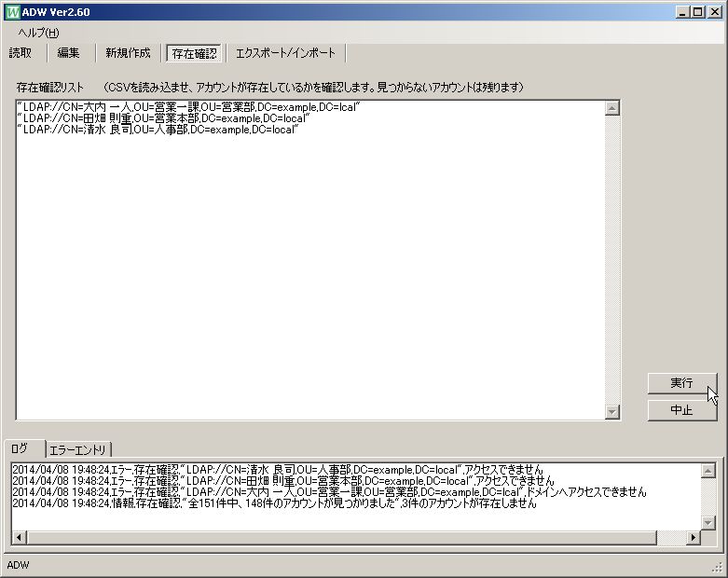This screenshot has width=728, height=578.
Task: Click the log horizontal scrollbar thumb
Action: pos(341,538)
